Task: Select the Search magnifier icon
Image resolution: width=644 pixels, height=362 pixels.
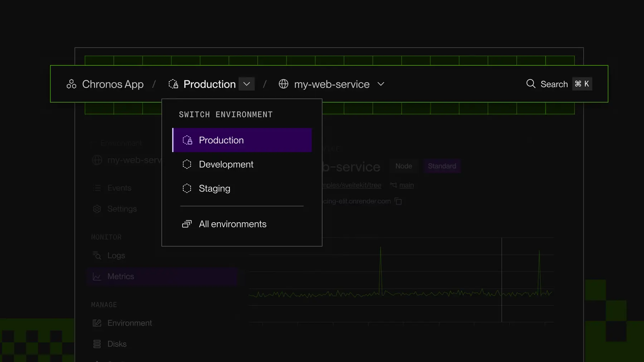Action: point(531,84)
